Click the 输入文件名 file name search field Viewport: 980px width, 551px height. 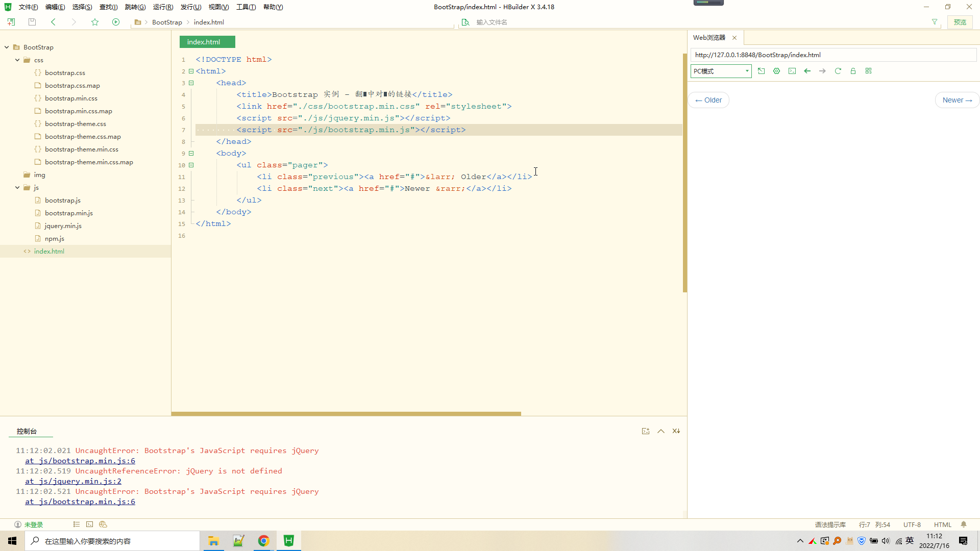pyautogui.click(x=699, y=22)
